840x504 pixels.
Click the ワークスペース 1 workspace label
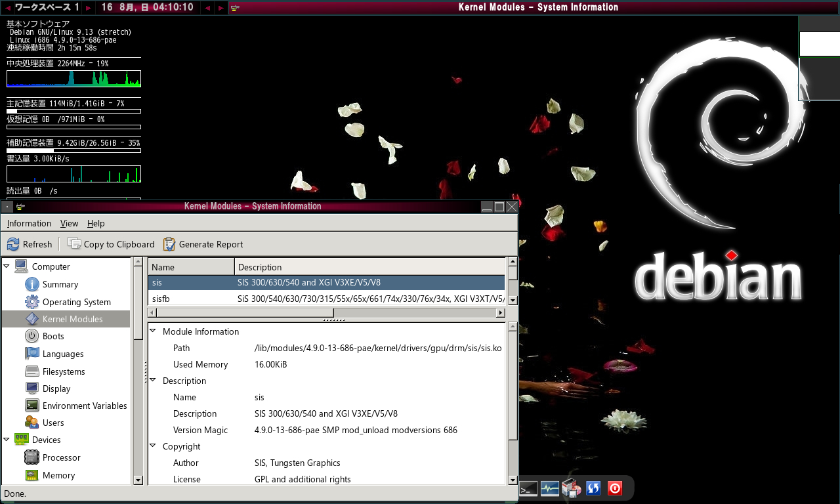[47, 7]
